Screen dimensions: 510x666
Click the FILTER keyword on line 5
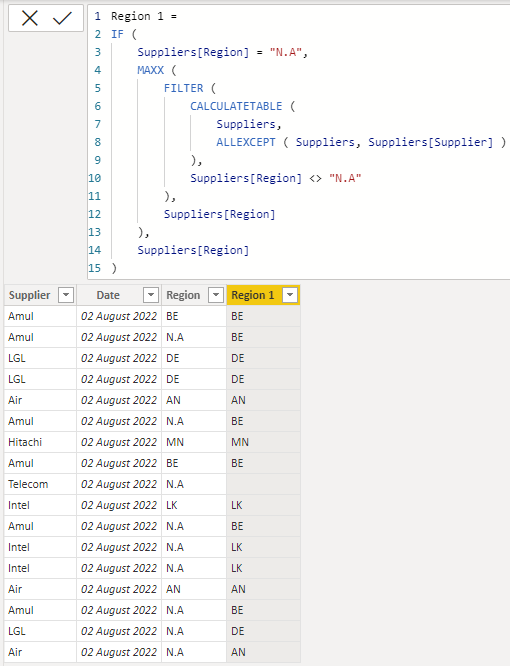(x=183, y=88)
